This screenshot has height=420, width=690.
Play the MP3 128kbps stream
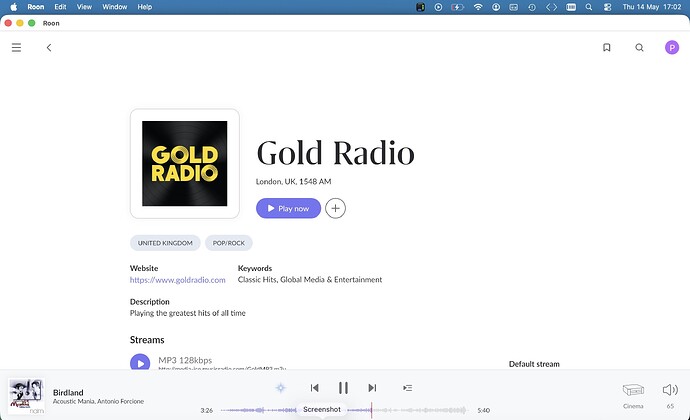pos(140,363)
